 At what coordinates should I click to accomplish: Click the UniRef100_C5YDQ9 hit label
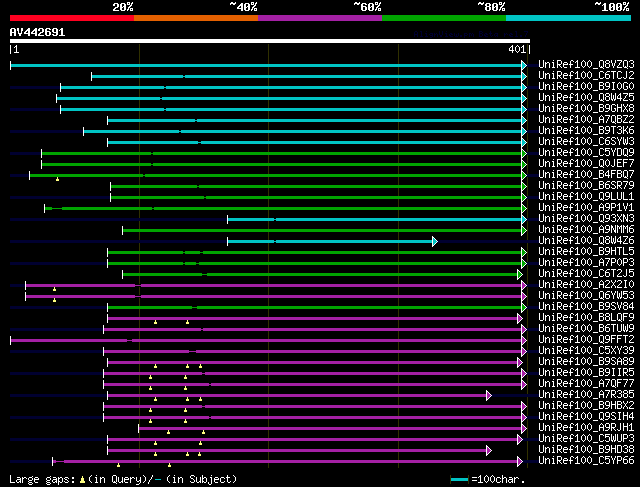(x=586, y=152)
